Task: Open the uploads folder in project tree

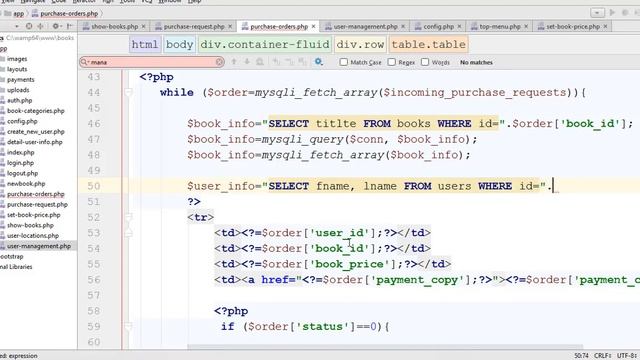Action: click(x=18, y=90)
